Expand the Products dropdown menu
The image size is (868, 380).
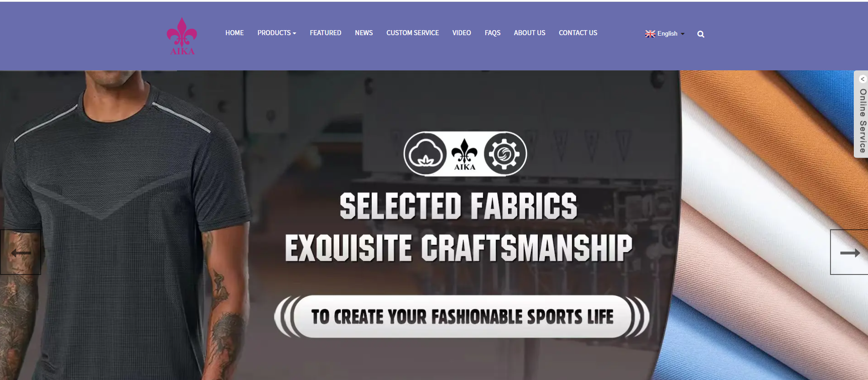277,33
